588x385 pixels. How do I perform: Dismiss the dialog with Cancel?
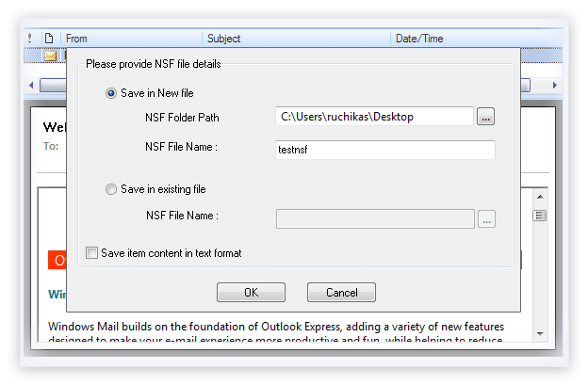[341, 292]
